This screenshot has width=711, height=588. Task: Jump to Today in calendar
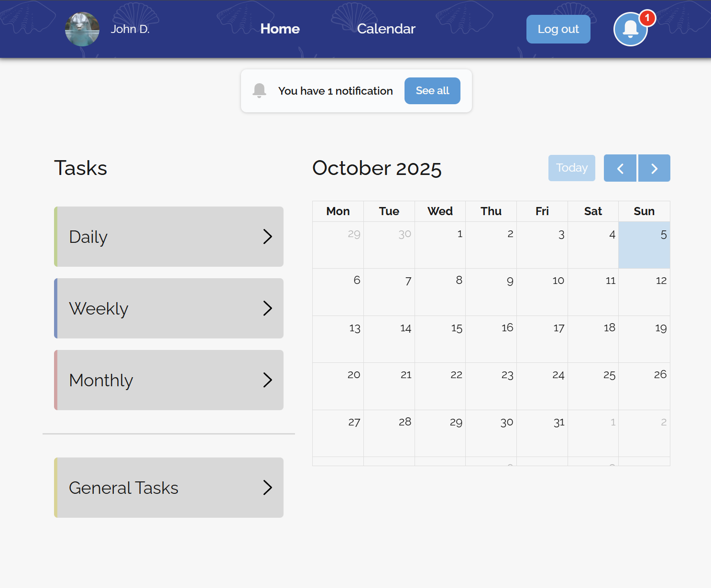[x=571, y=168]
